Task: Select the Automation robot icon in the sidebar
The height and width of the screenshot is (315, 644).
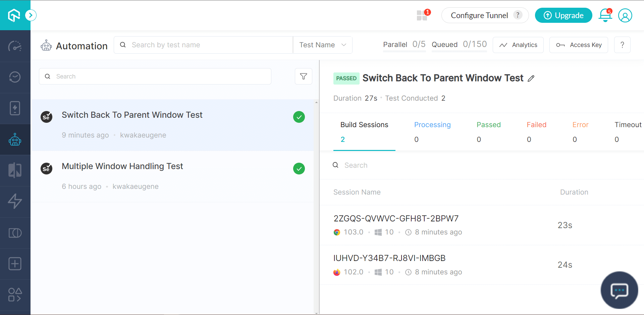Action: tap(15, 139)
